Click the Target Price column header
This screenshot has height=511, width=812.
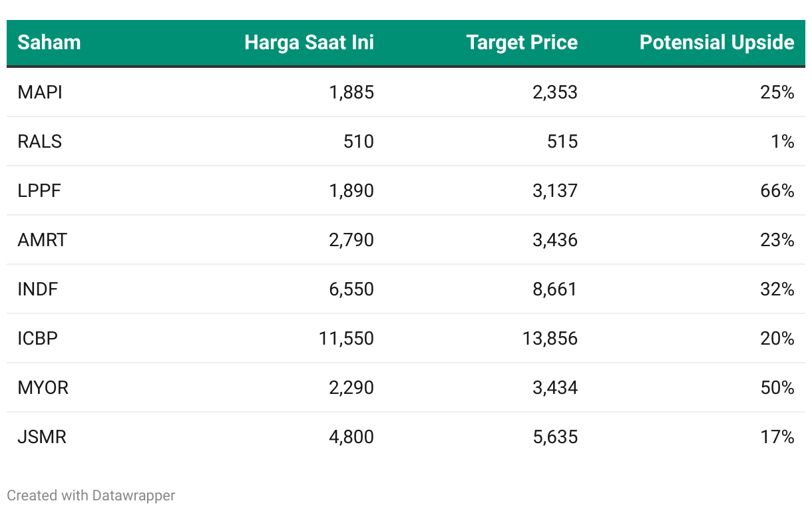522,43
